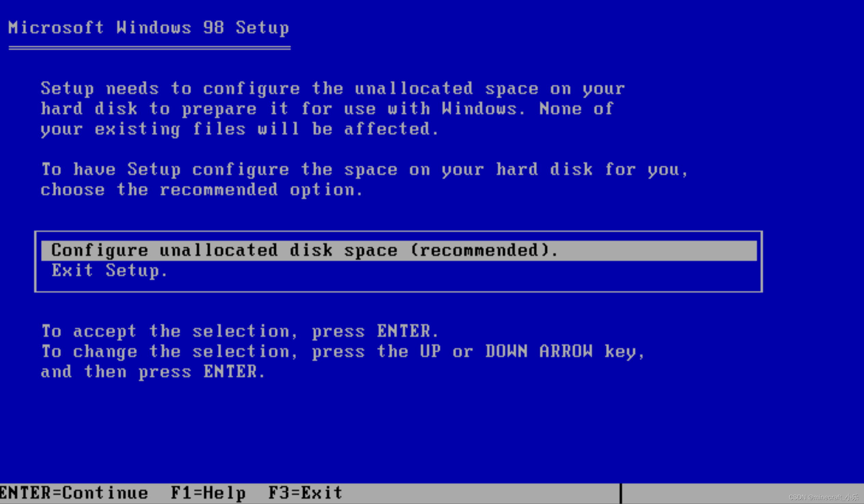Viewport: 864px width, 504px height.
Task: Click F1=Help in the bottom bar
Action: [209, 493]
